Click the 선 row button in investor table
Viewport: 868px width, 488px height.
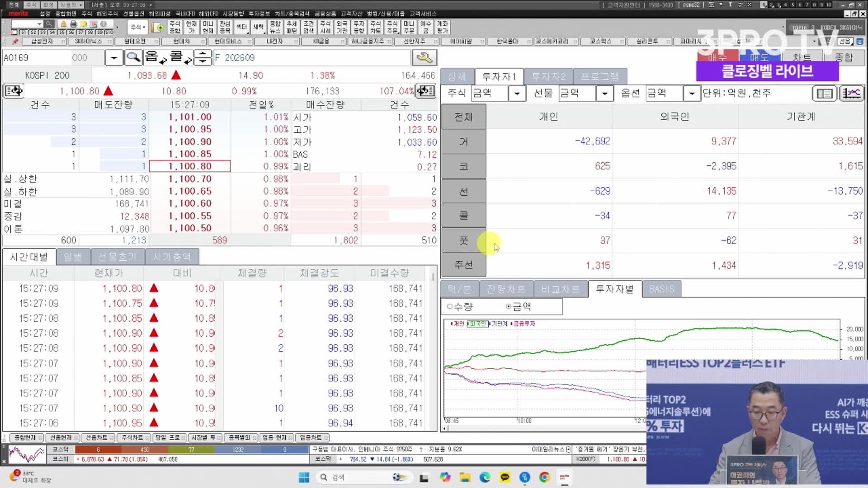(x=463, y=191)
